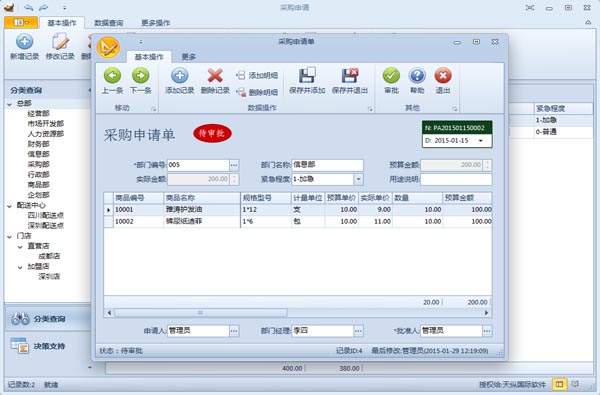The height and width of the screenshot is (395, 600).
Task: Click 预算金额 spinner stepper
Action: point(487,165)
